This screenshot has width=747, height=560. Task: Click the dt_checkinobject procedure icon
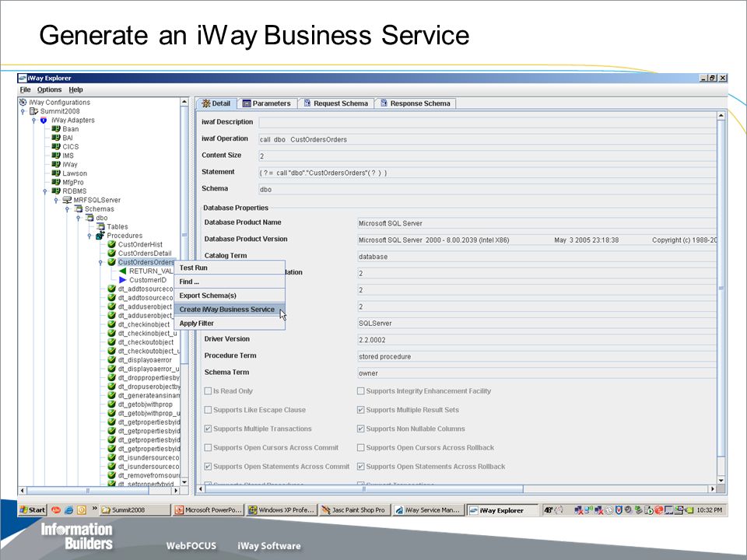pos(111,324)
